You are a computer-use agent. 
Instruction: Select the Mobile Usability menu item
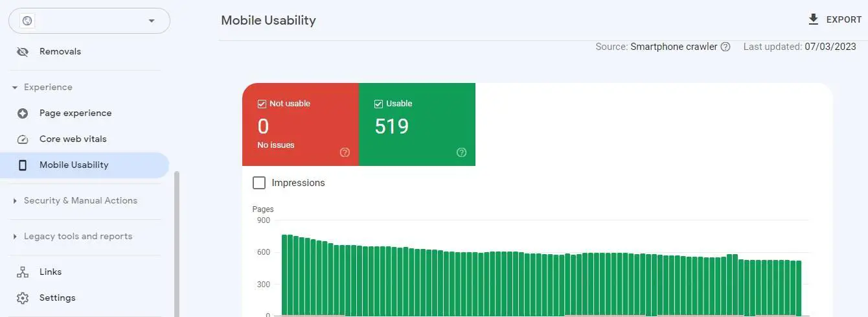click(x=84, y=165)
